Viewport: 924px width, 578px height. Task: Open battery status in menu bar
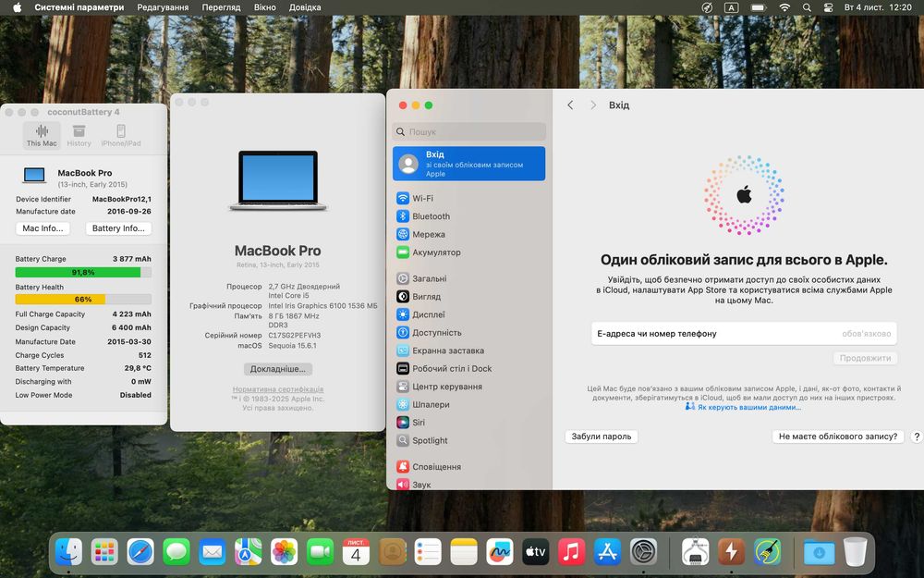pyautogui.click(x=758, y=7)
